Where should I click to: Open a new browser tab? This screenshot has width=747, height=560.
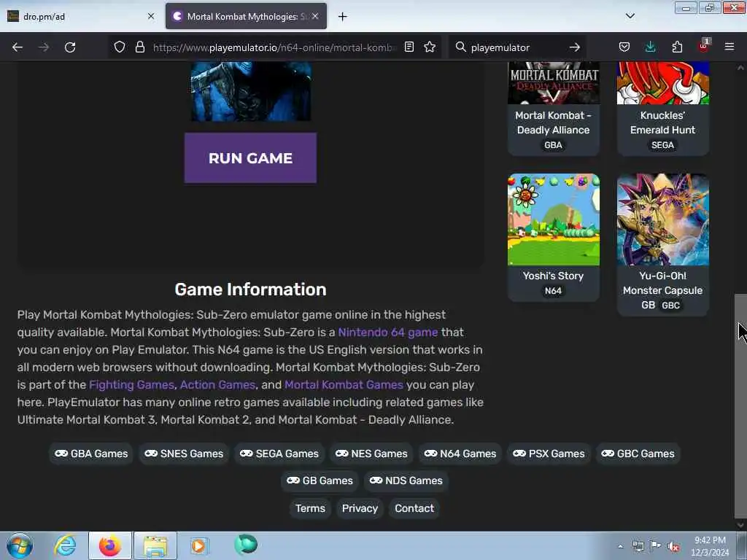coord(342,17)
